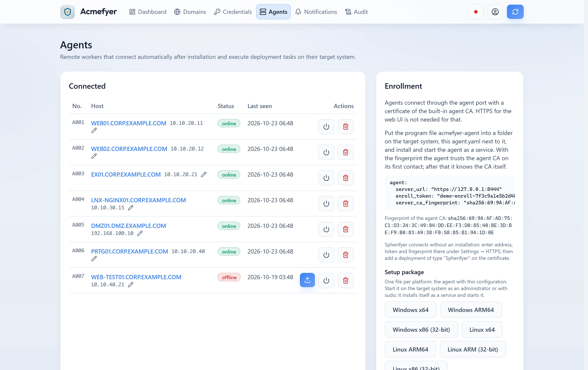Viewport: 588px width, 370px height.
Task: Click power icon for PRTG01 row
Action: (x=326, y=255)
